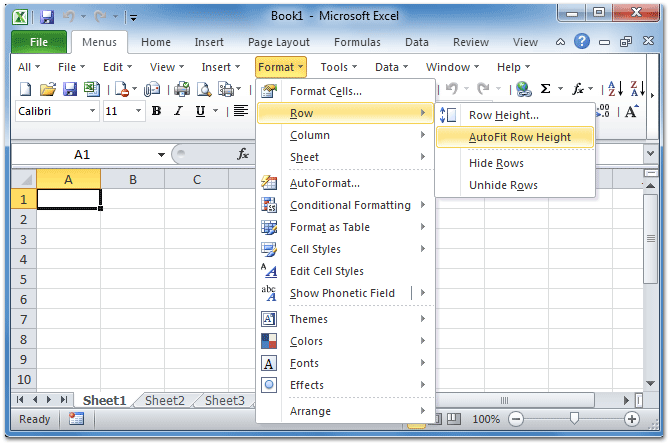This screenshot has width=670, height=445.
Task: Expand the Name Box dropdown arrow
Action: click(161, 155)
